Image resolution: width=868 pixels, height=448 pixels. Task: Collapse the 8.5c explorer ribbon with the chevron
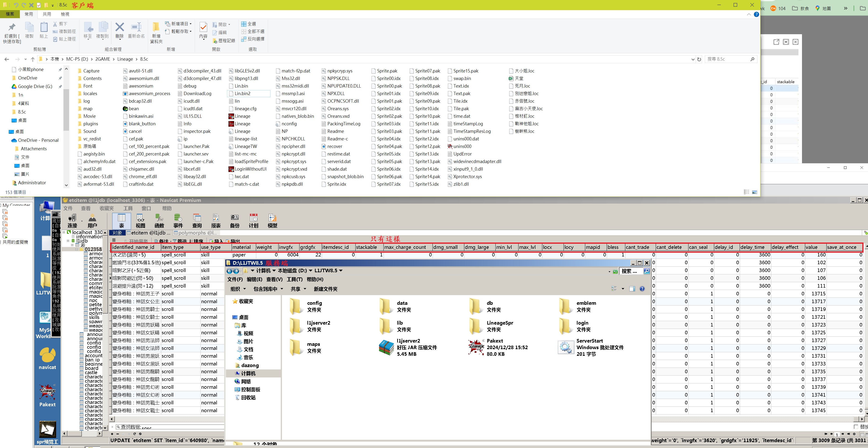coord(749,14)
